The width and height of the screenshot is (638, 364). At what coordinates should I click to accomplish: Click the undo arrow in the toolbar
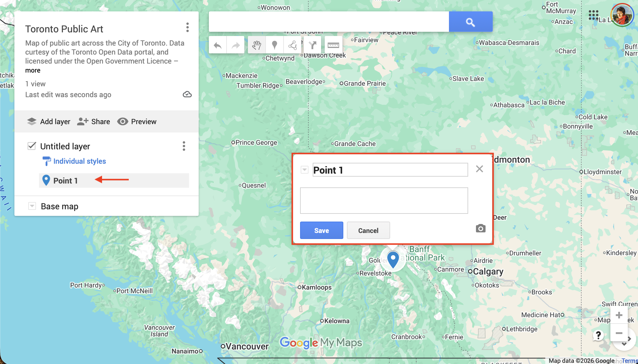[218, 45]
